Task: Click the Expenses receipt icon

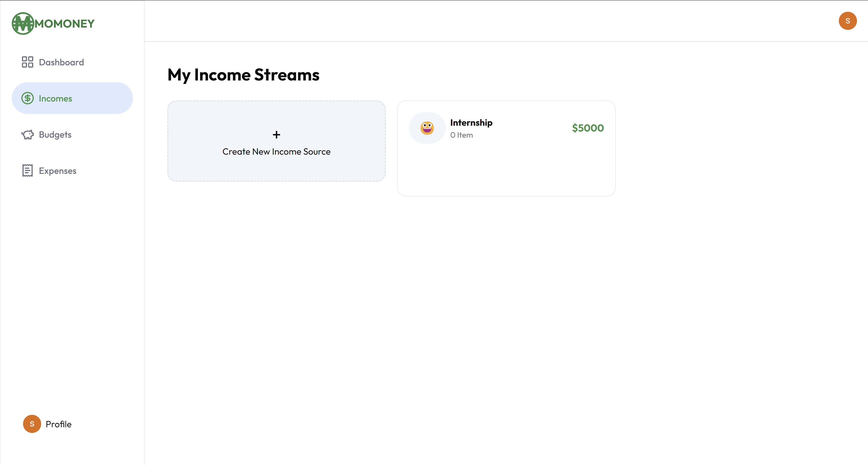Action: 27,170
